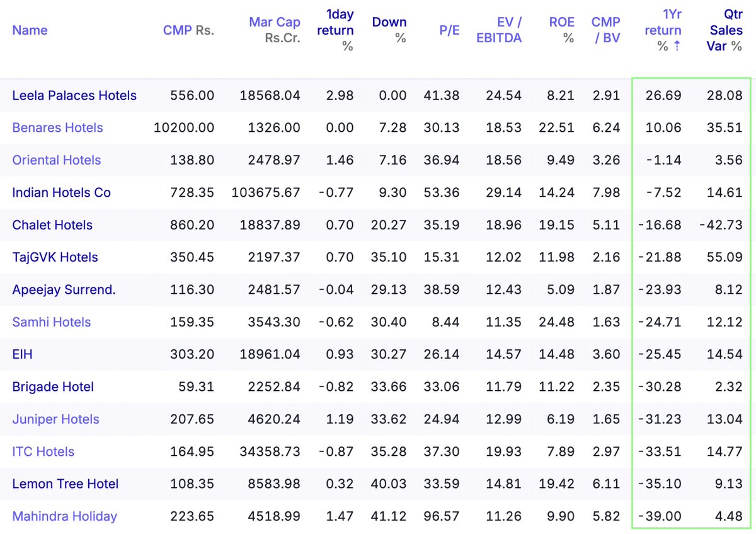Sort by Mar Cap column header
This screenshot has height=534, width=756.
(x=275, y=30)
